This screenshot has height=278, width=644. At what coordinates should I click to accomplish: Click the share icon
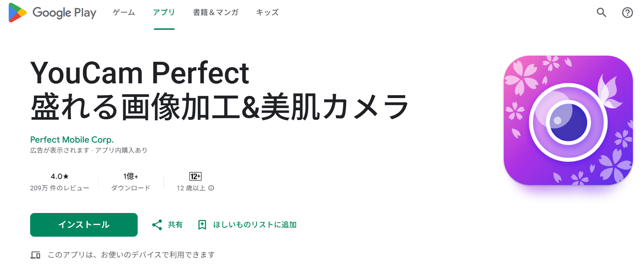pyautogui.click(x=157, y=225)
